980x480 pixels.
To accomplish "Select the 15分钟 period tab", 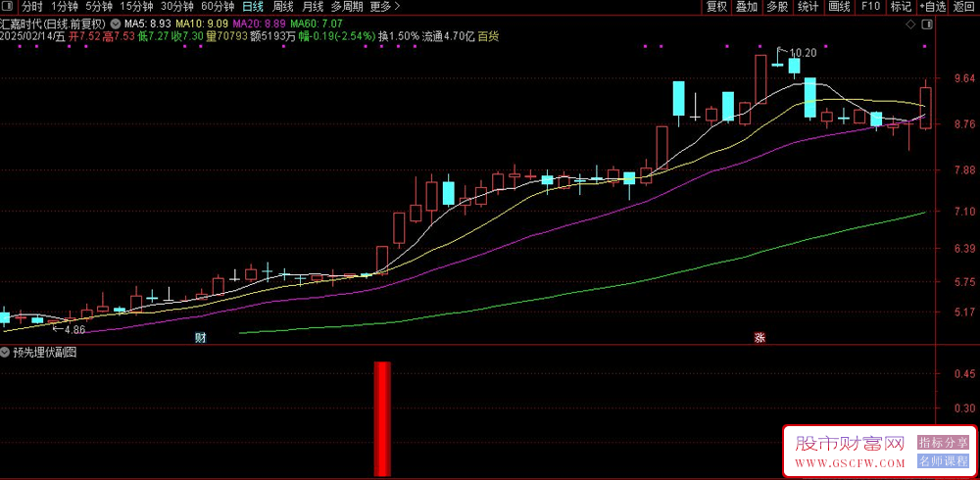I will pos(136,7).
